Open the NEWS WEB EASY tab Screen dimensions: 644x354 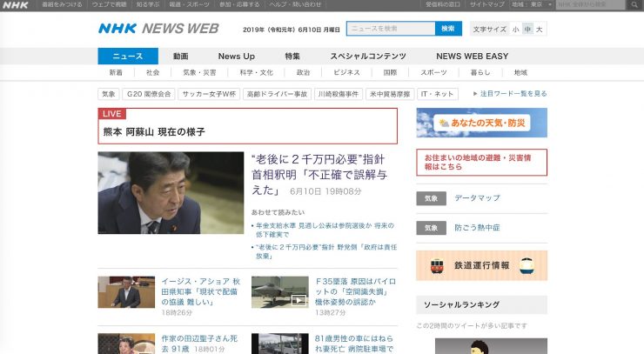[472, 56]
